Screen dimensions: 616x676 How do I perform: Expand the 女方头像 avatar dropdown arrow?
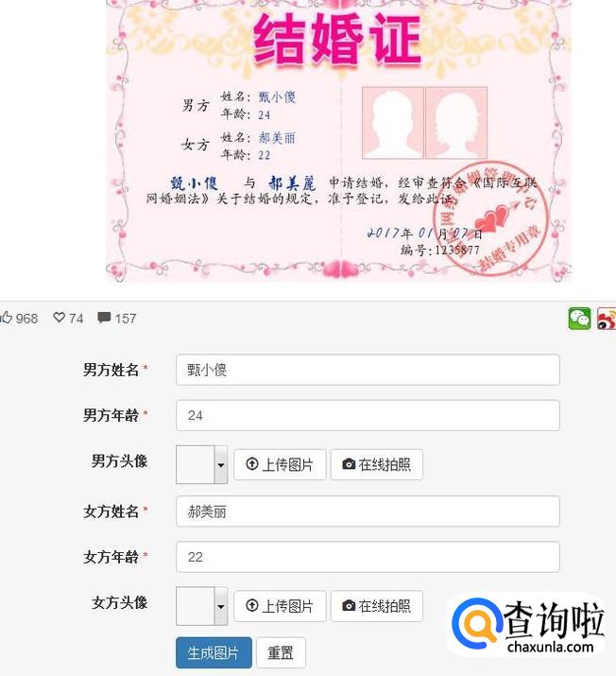[221, 606]
